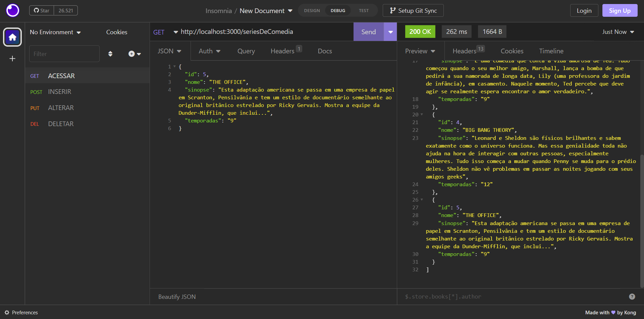Open the New Document dropdown
Viewport: 644px width, 319px height.
click(x=266, y=11)
